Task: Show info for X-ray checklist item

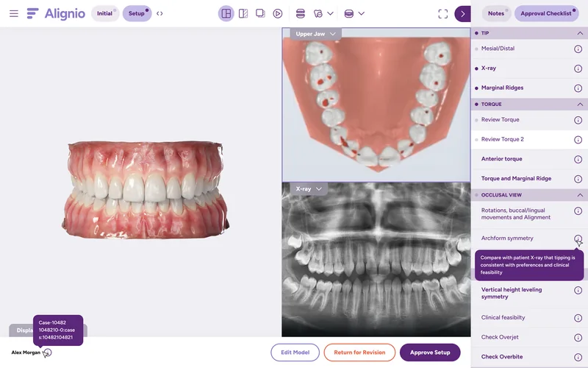Action: click(x=578, y=68)
